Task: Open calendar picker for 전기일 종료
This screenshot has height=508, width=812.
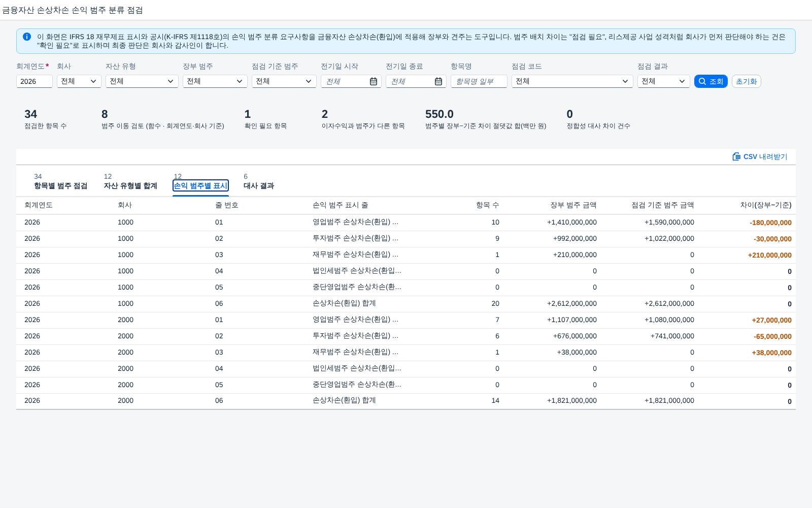Action: pos(438,81)
